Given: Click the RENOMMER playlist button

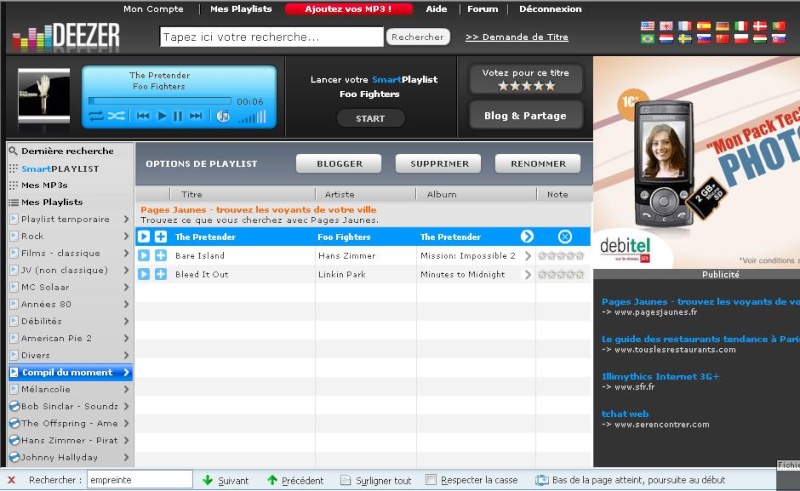Looking at the screenshot, I should click(538, 164).
